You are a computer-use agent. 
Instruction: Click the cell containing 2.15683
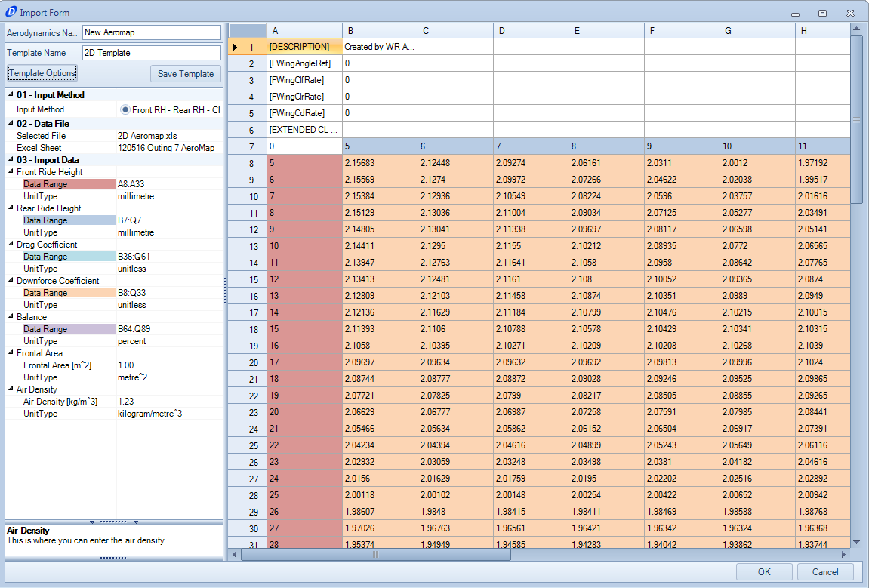click(x=381, y=163)
